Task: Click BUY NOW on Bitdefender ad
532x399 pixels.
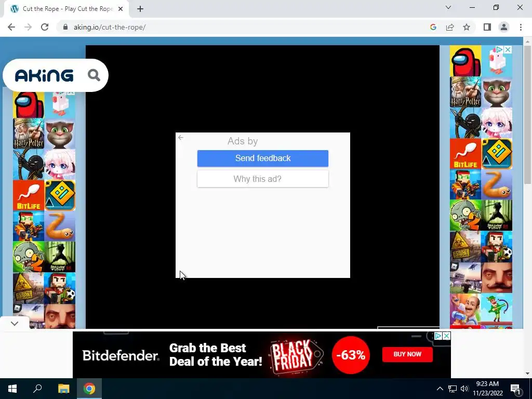Action: [407, 354]
